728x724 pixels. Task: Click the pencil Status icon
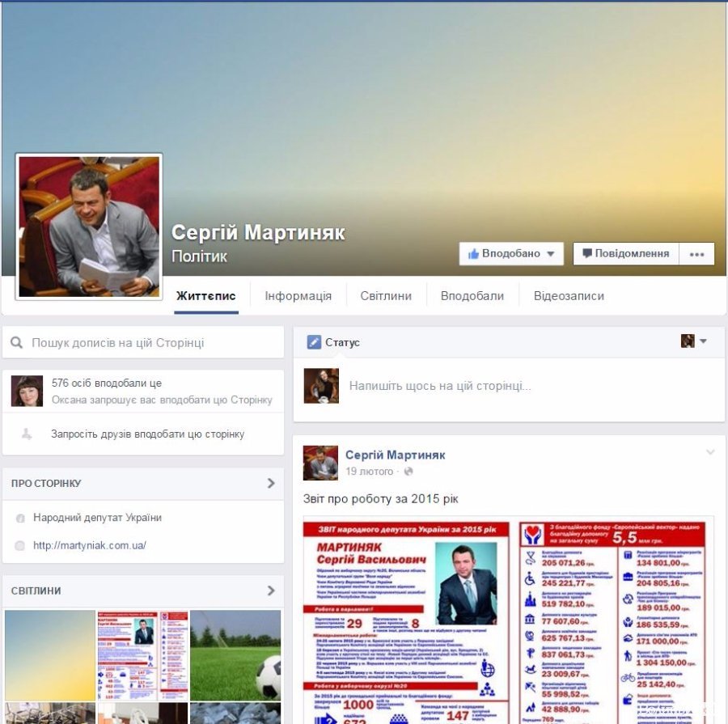coord(314,342)
